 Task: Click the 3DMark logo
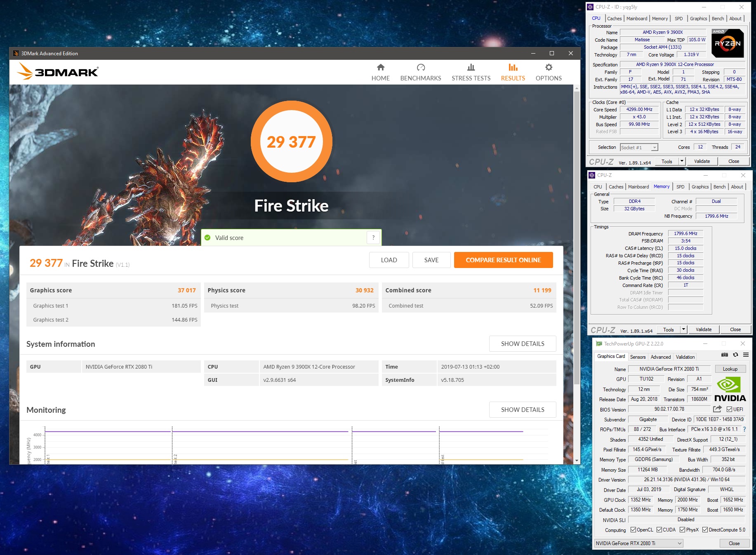tap(58, 72)
